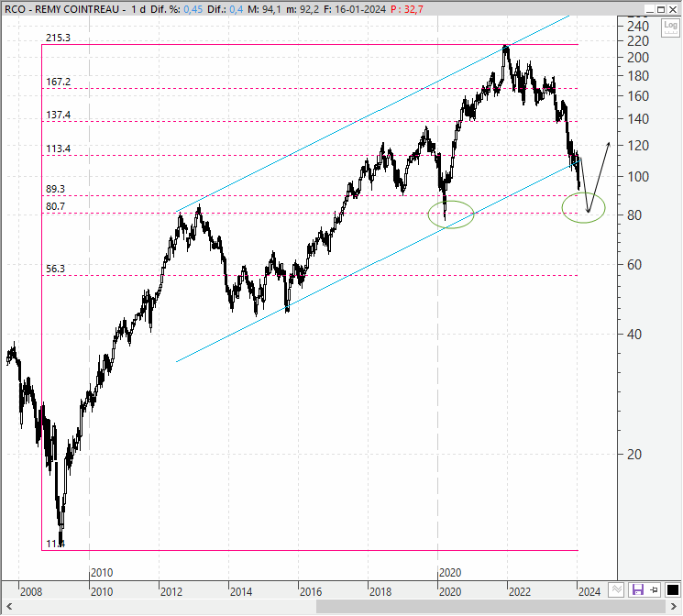Screen dimensions: 683x616
Task: Click the 2014 label on the time axis
Action: (241, 591)
